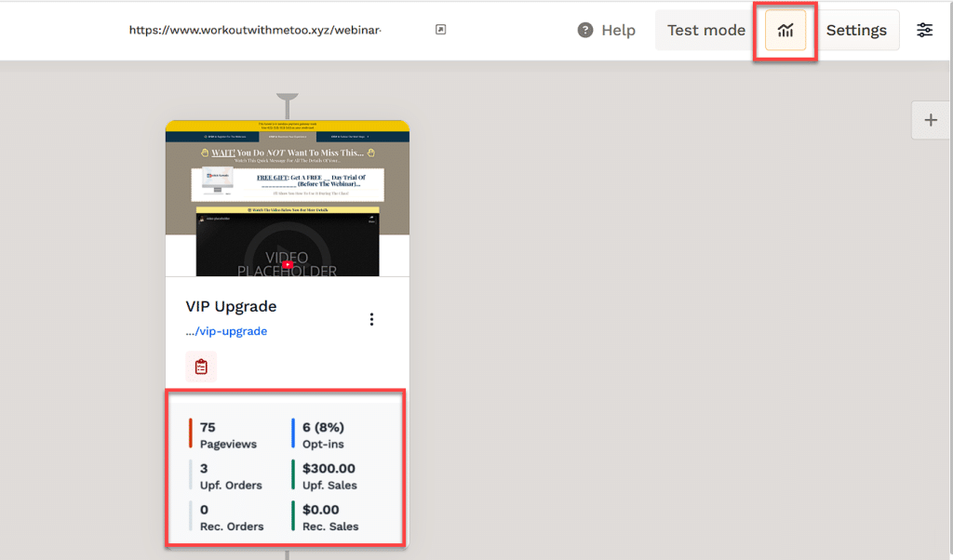
Task: Expand VIP Upgrade options via kebab menu
Action: 371,318
